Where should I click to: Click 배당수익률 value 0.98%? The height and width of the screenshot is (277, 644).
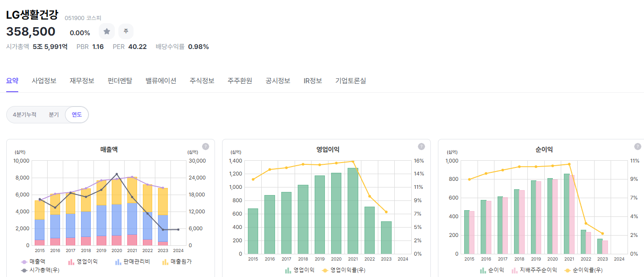coord(198,46)
